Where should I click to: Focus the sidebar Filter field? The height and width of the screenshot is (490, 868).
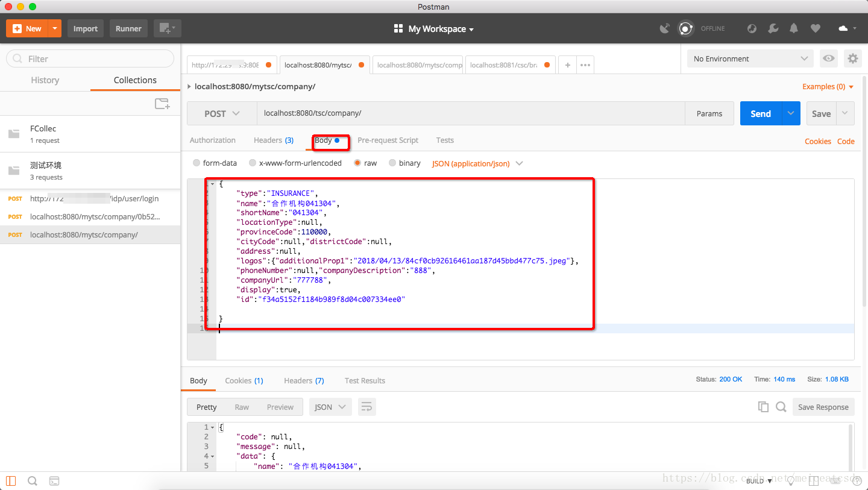pyautogui.click(x=90, y=58)
